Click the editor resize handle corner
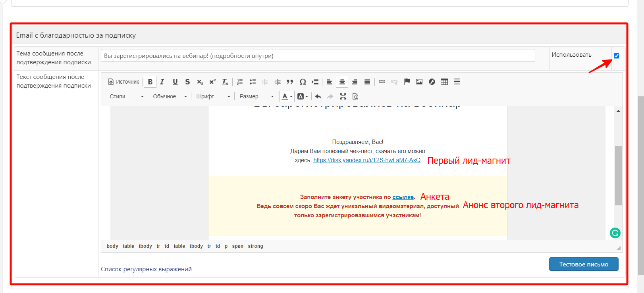This screenshot has width=644, height=293. 619,248
